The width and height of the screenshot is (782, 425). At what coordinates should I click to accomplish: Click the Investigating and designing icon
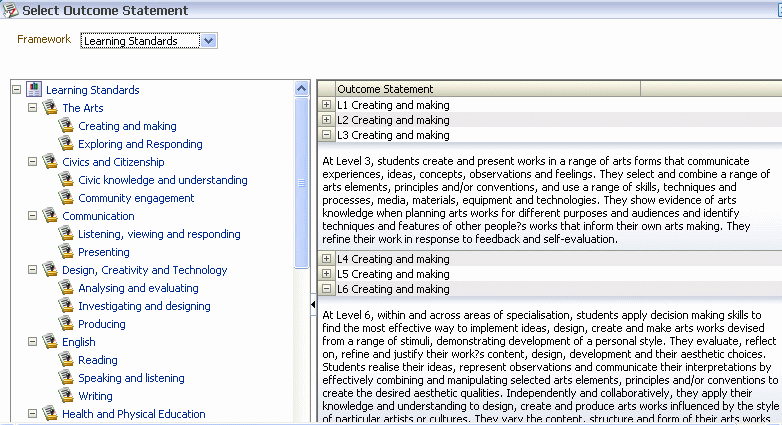pos(66,305)
